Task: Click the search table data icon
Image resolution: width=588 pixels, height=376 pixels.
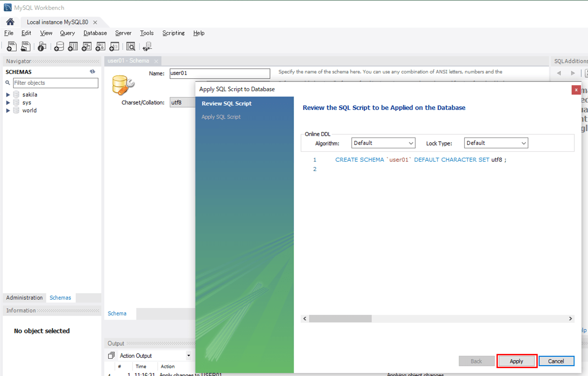Action: (x=131, y=46)
